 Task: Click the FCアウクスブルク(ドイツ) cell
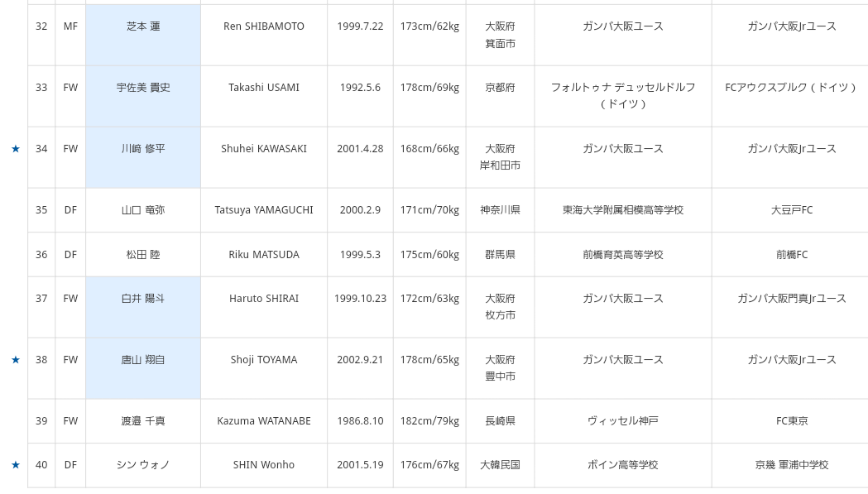tap(791, 88)
